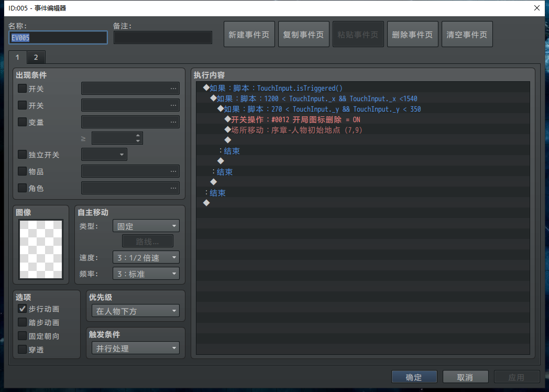Image resolution: width=549 pixels, height=392 pixels.
Task: Click the 备注 note input field
Action: [163, 38]
